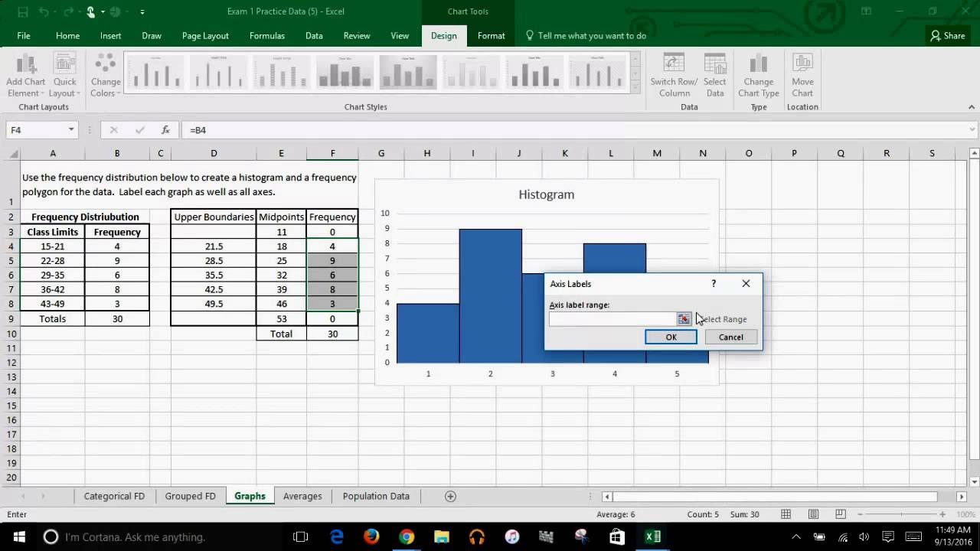Click the collapse dialog range selector icon

tap(684, 319)
